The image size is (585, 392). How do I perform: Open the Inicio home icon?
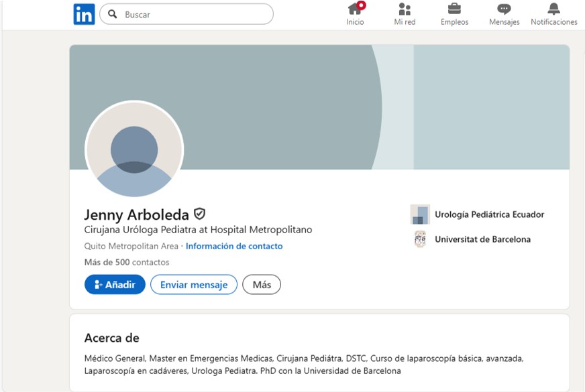click(355, 9)
